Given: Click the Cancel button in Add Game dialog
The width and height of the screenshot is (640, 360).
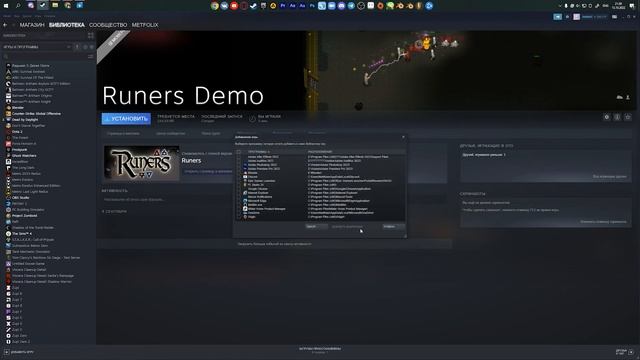Looking at the screenshot, I should pos(393,227).
